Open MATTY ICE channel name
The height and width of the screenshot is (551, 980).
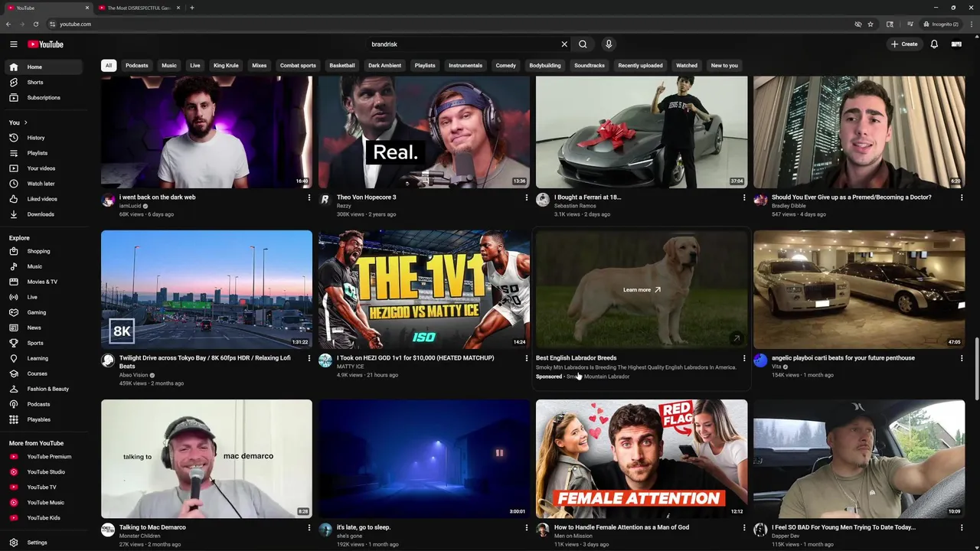351,367
